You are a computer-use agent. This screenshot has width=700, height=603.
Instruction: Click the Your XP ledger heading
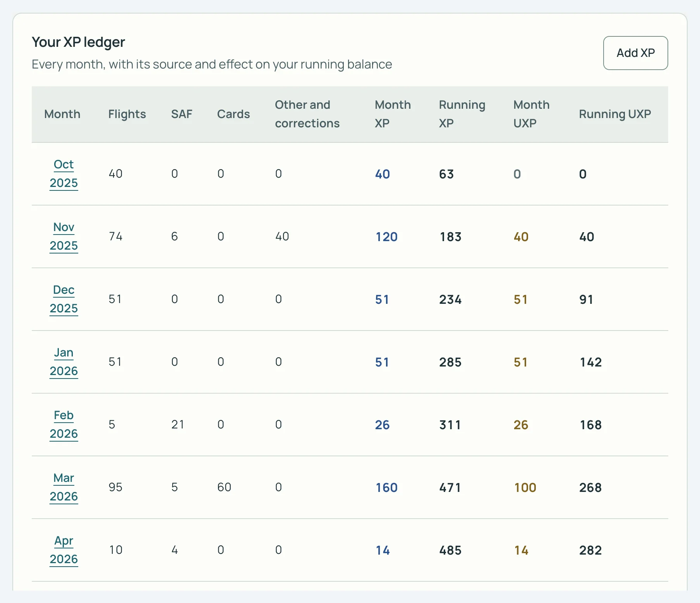pyautogui.click(x=78, y=42)
